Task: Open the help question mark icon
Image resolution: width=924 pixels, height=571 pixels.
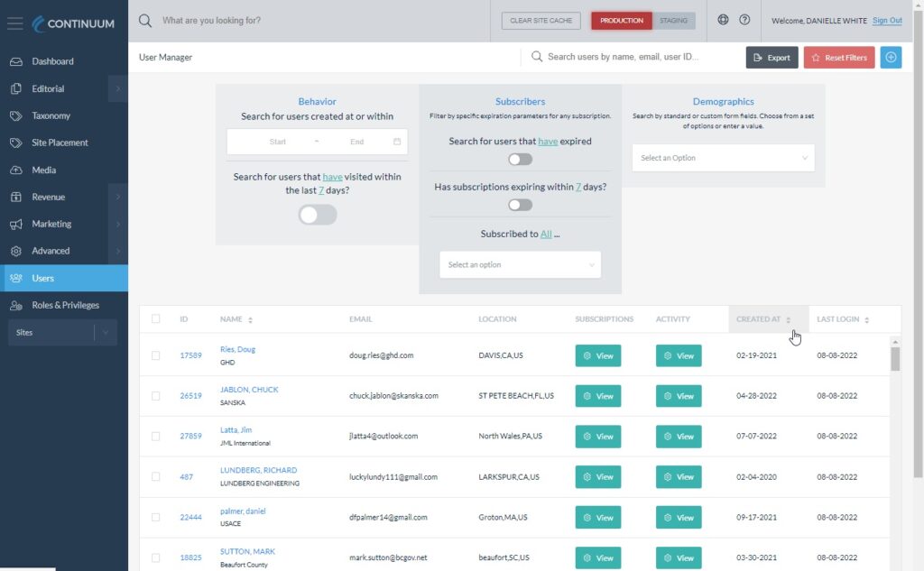Action: pyautogui.click(x=744, y=20)
